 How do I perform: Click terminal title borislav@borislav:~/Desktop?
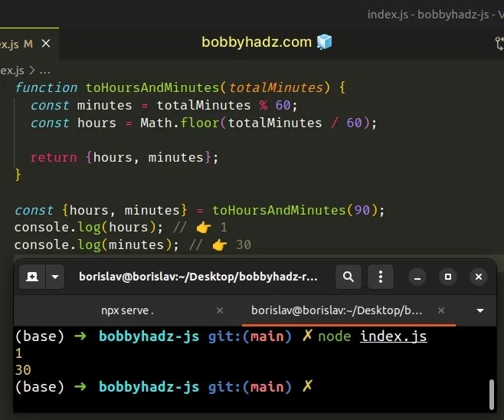click(198, 277)
